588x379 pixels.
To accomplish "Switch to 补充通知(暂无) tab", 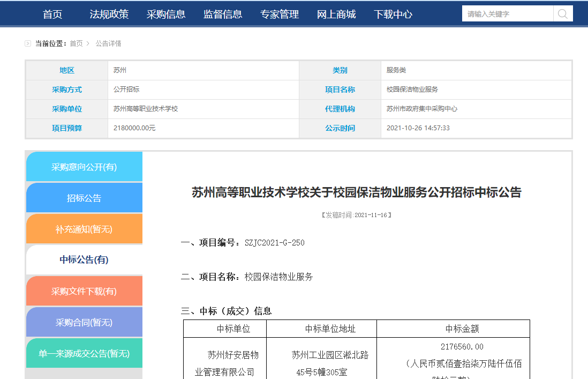I will pos(85,229).
